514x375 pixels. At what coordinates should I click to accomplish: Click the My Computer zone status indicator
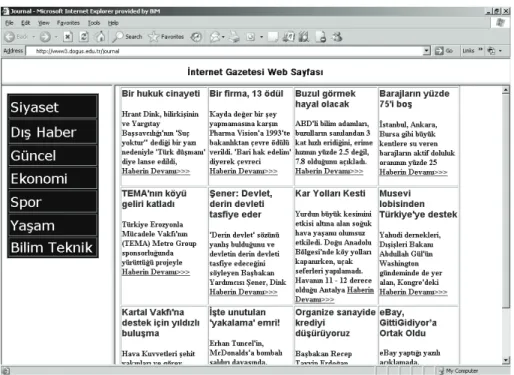point(459,371)
